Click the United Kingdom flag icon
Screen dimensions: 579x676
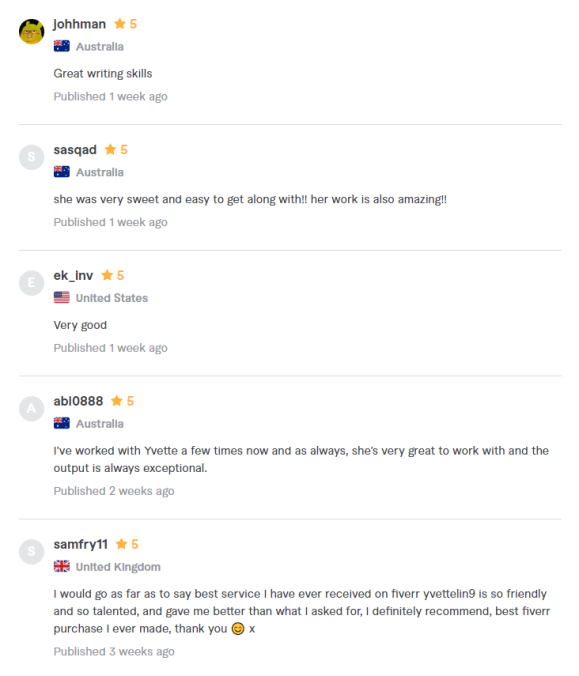pyautogui.click(x=62, y=566)
